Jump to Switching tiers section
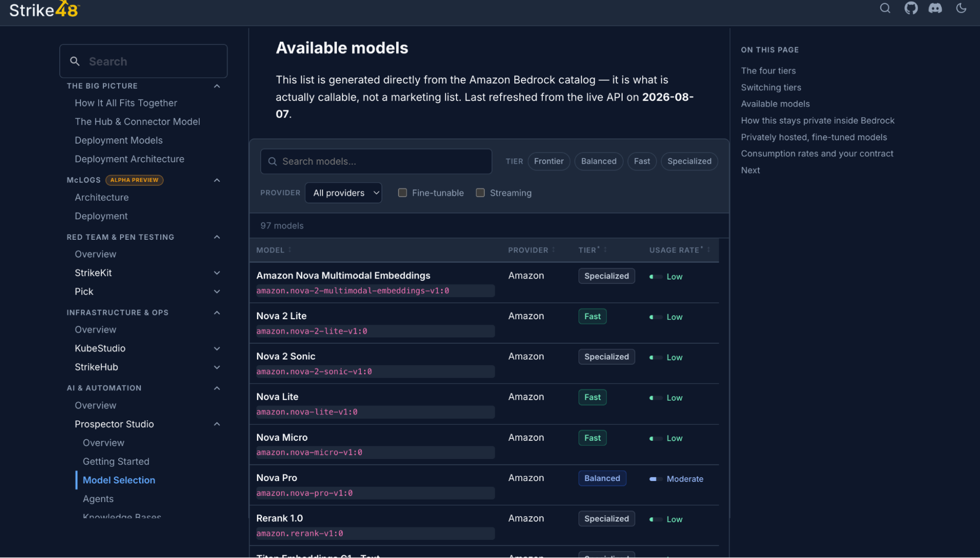Screen dimensions: 980x558 coord(771,87)
